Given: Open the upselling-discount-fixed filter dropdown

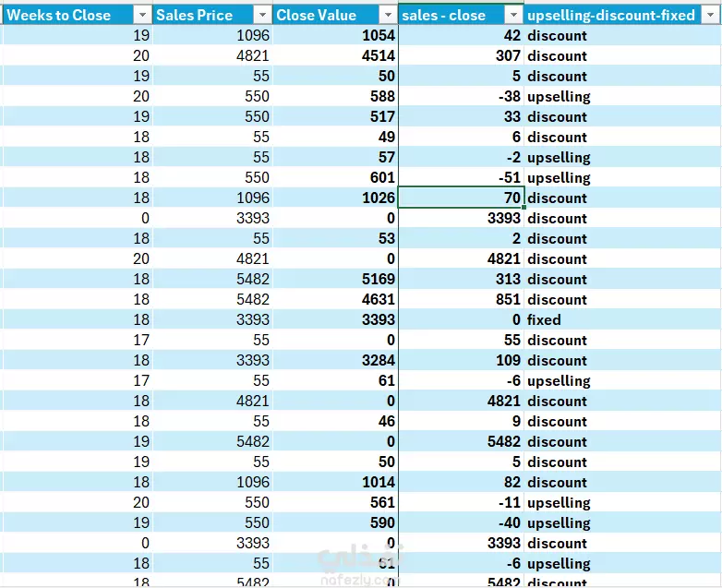Looking at the screenshot, I should [710, 15].
